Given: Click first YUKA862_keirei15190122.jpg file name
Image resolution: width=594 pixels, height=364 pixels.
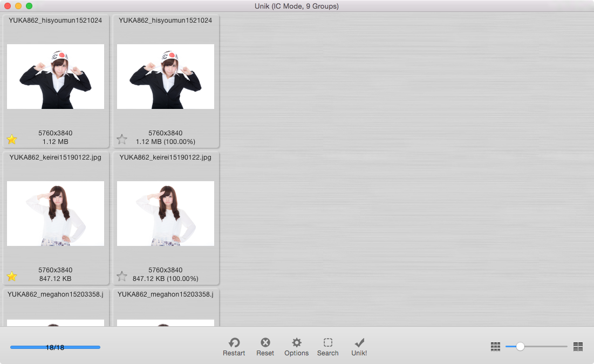Looking at the screenshot, I should [56, 157].
